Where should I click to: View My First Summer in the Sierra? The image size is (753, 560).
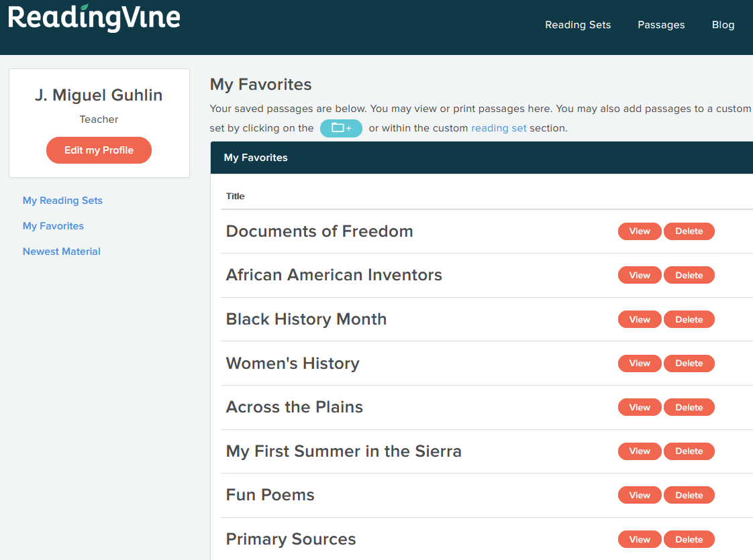[x=640, y=451]
